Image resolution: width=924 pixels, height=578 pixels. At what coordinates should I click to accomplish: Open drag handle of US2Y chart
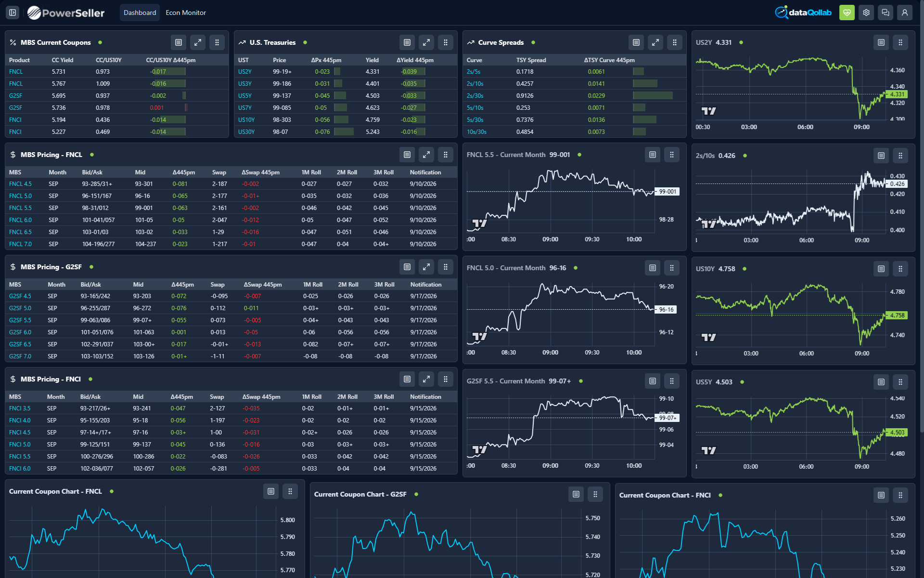[900, 42]
